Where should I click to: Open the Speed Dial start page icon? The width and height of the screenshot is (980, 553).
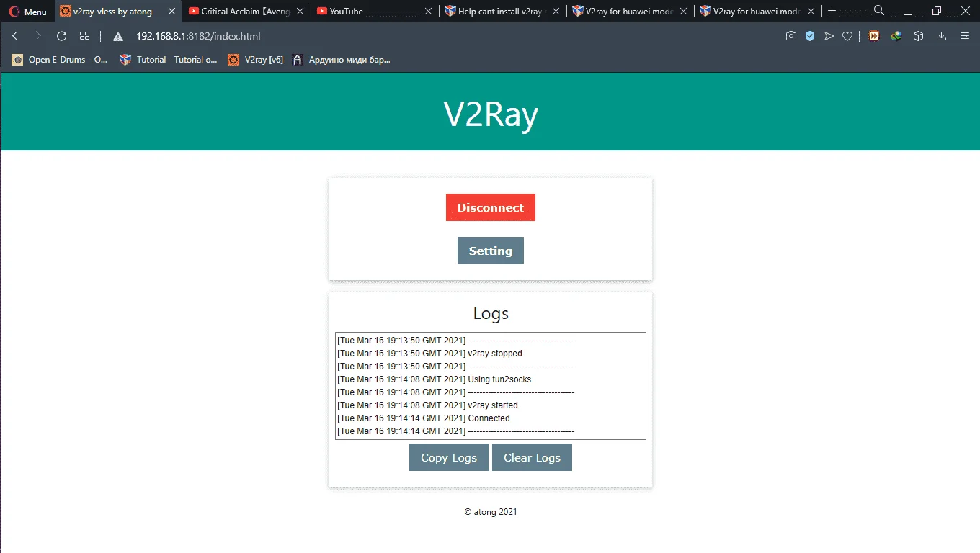coord(84,36)
